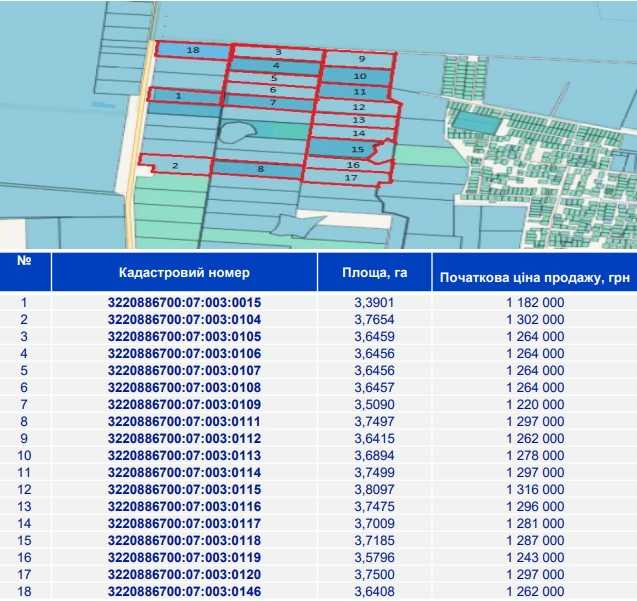
Task: Click the 'Кадастровий номер' column header
Action: point(184,272)
